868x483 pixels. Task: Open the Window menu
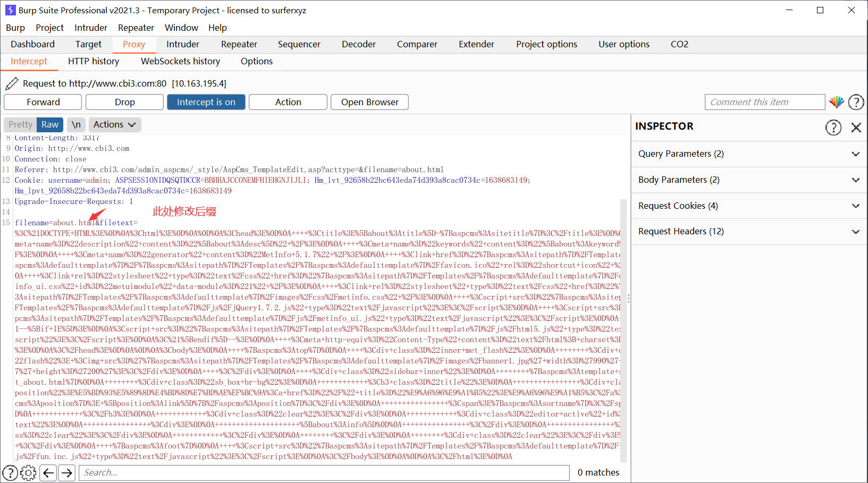(181, 28)
